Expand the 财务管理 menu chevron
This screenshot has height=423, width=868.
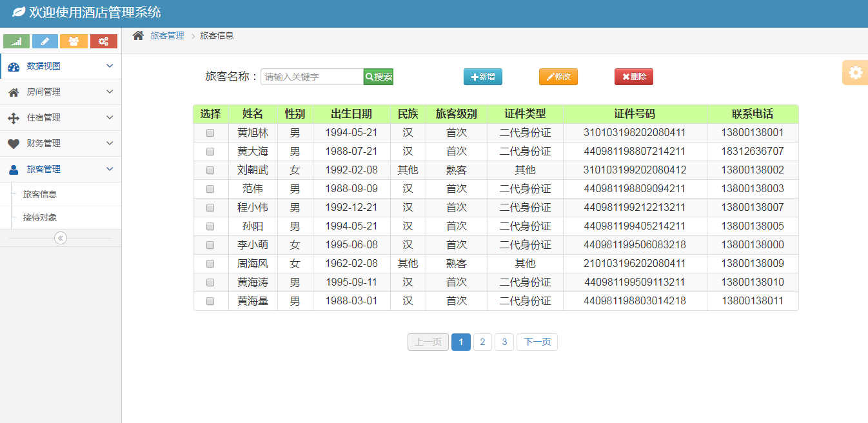[110, 143]
